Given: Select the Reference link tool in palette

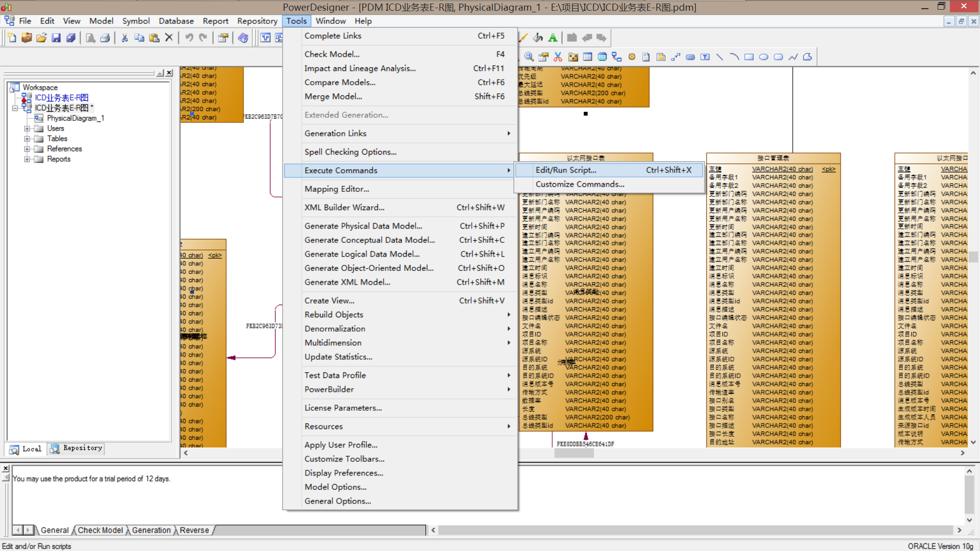Looking at the screenshot, I should 617,57.
